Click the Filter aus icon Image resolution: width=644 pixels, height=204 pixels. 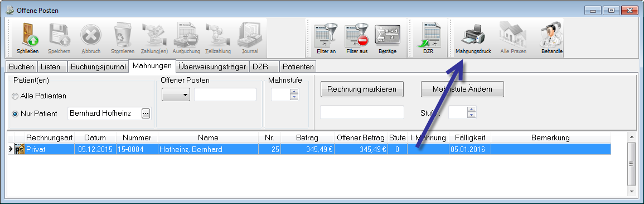356,35
